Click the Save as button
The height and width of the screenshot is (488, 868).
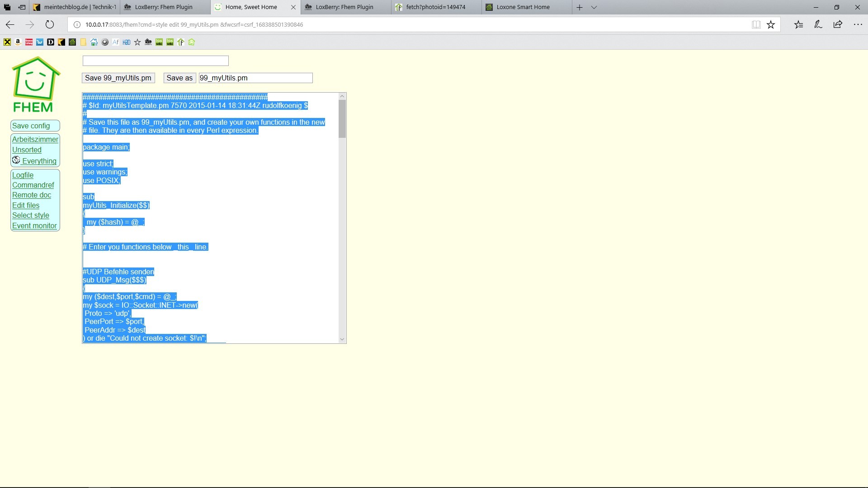(179, 78)
